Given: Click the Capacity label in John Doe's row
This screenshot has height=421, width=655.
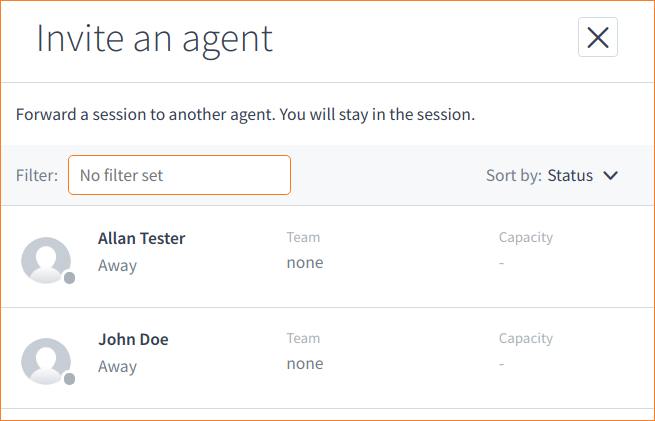Looking at the screenshot, I should [526, 339].
